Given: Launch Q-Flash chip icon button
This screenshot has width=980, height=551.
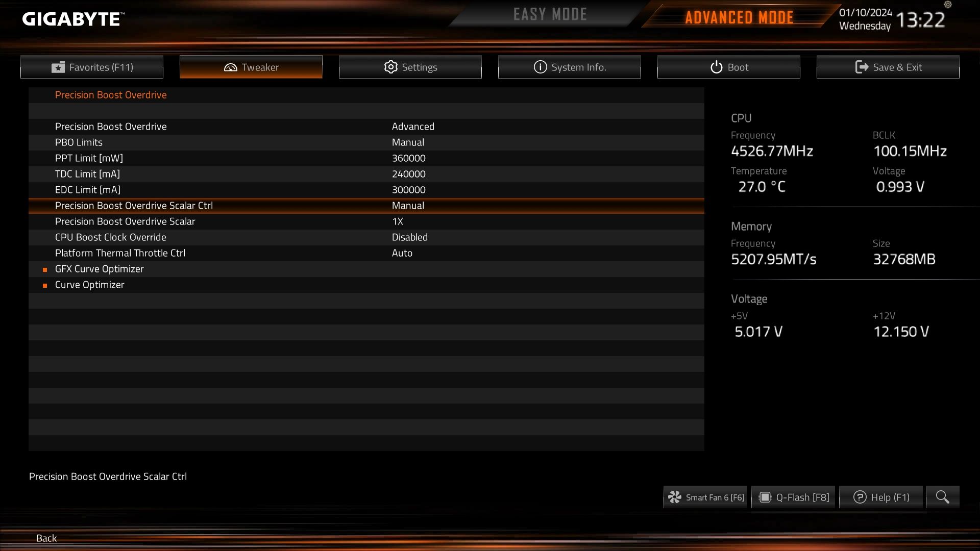Looking at the screenshot, I should coord(765,497).
